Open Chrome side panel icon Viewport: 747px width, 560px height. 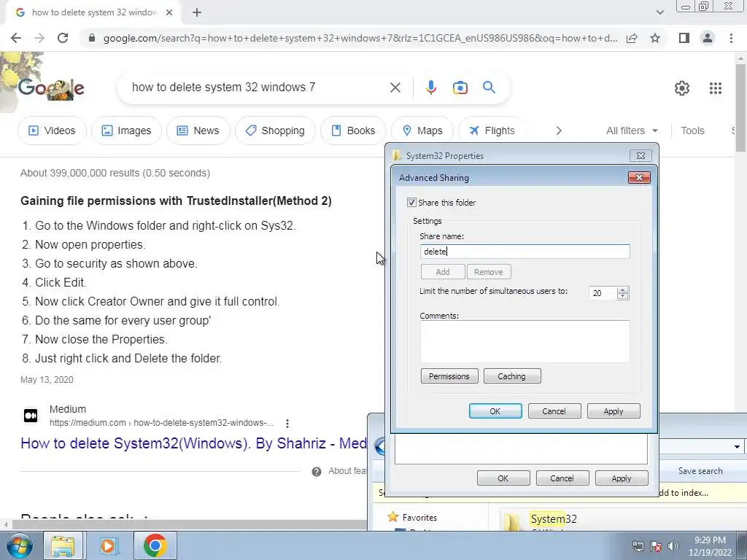point(684,38)
